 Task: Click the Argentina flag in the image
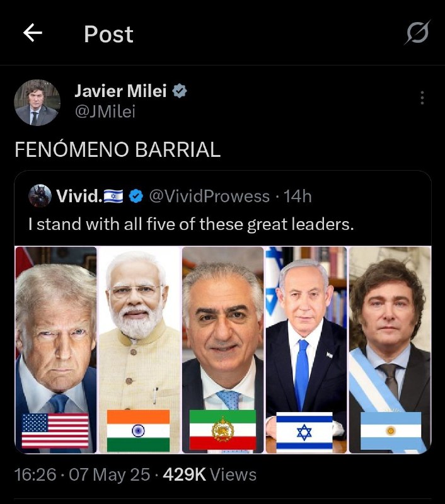click(390, 431)
